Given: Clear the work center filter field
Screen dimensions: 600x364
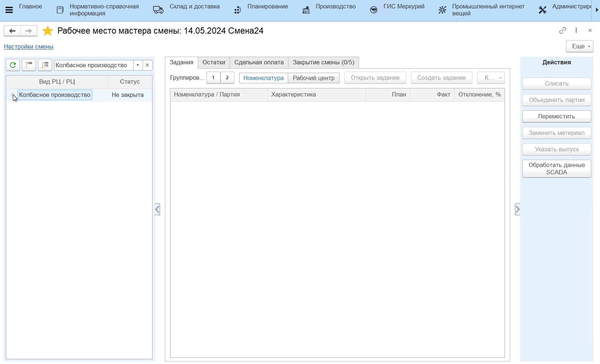Looking at the screenshot, I should [147, 65].
